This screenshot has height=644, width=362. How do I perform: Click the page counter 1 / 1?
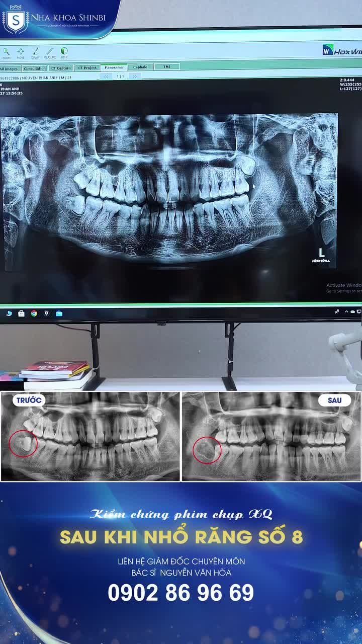pos(120,76)
